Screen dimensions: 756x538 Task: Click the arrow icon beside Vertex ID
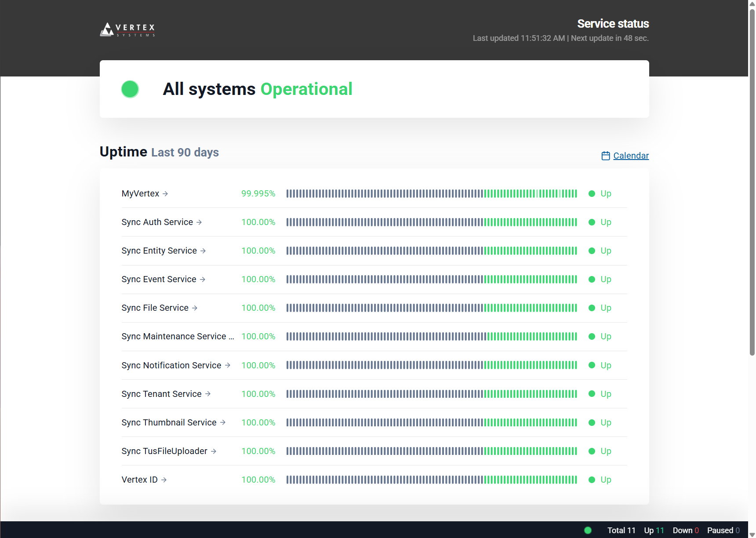point(164,480)
